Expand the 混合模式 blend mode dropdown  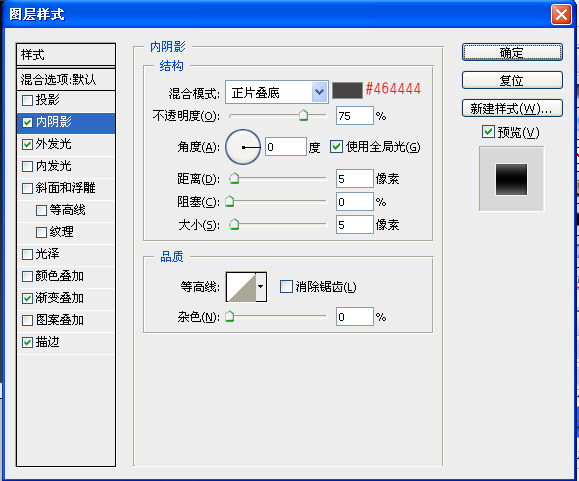[x=319, y=92]
